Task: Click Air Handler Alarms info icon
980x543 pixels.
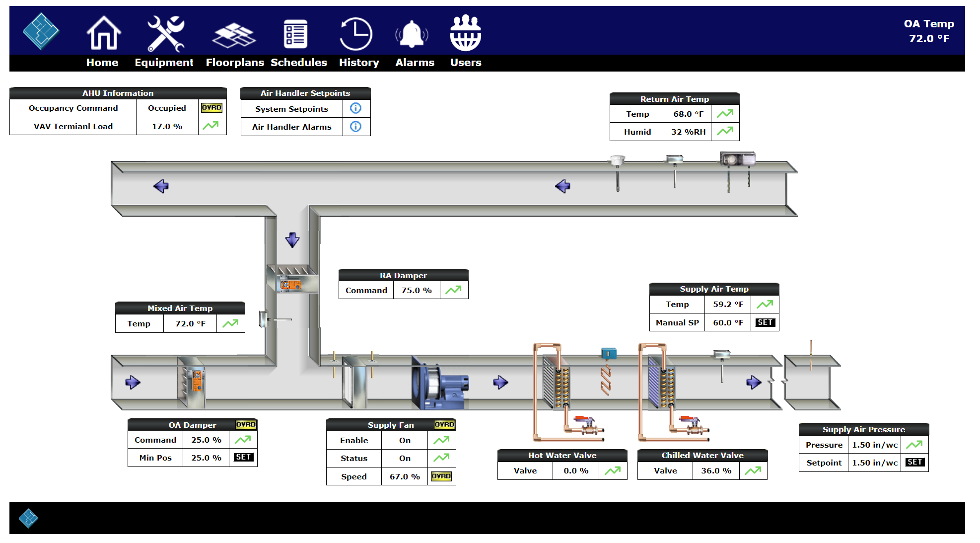Action: [x=355, y=127]
